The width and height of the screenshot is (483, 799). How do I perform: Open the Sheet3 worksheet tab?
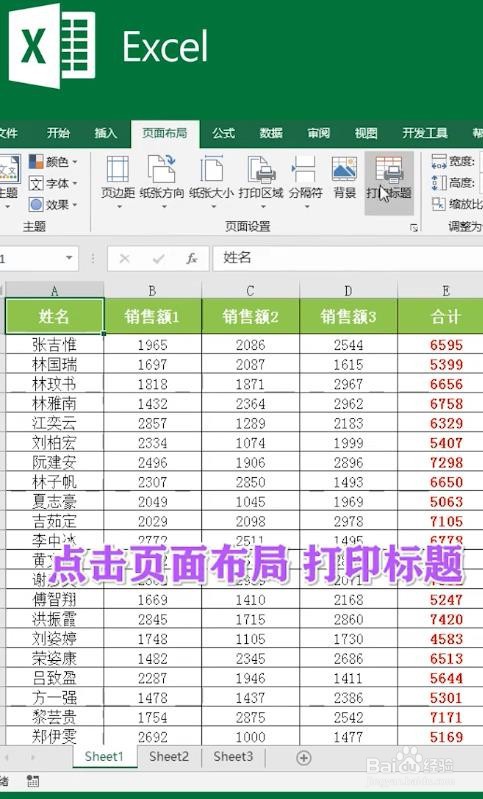tap(233, 757)
